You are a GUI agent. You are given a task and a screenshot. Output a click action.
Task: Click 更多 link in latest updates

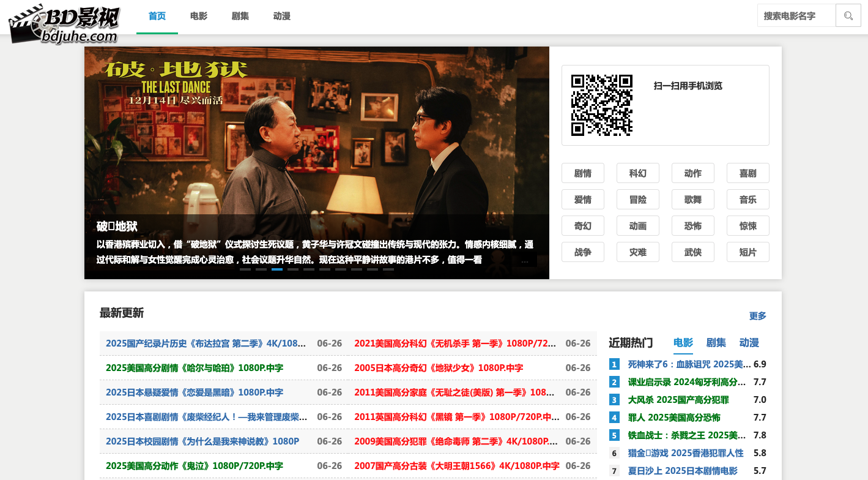757,316
